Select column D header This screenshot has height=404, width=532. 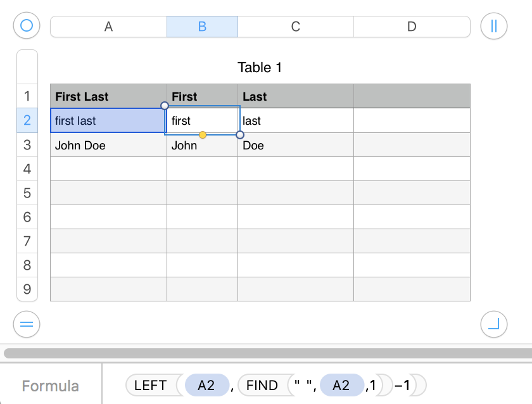click(x=412, y=27)
